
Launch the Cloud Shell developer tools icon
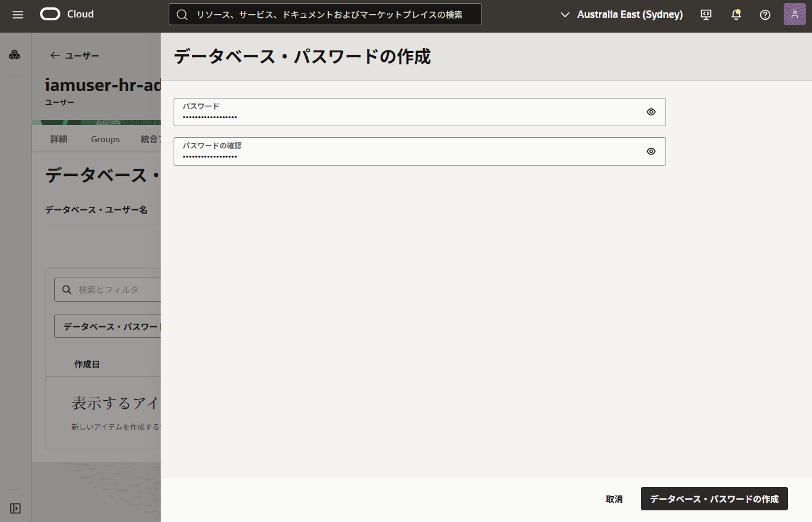pos(705,14)
